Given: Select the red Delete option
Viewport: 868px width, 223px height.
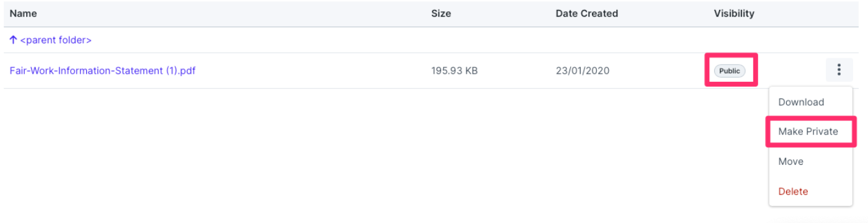Looking at the screenshot, I should pos(793,191).
